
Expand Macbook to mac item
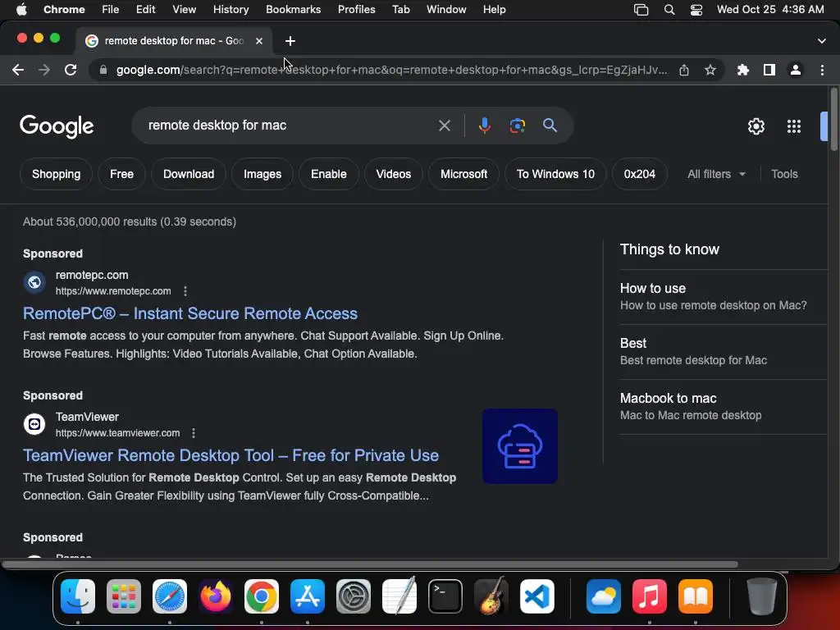[724, 407]
